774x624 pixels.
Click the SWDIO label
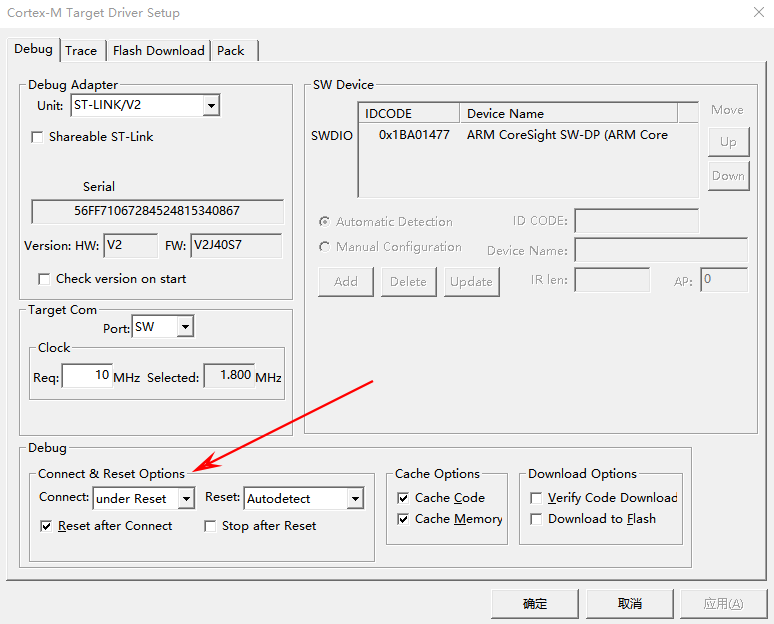point(332,136)
